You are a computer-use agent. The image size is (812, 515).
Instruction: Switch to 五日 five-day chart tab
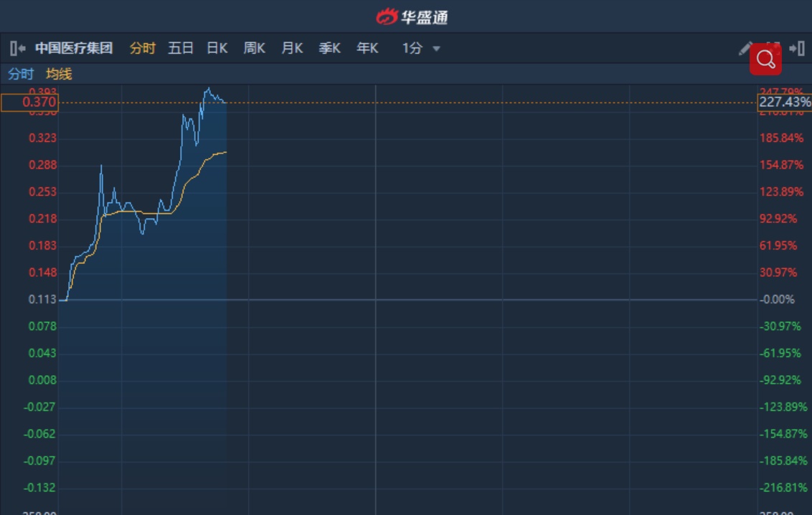181,49
